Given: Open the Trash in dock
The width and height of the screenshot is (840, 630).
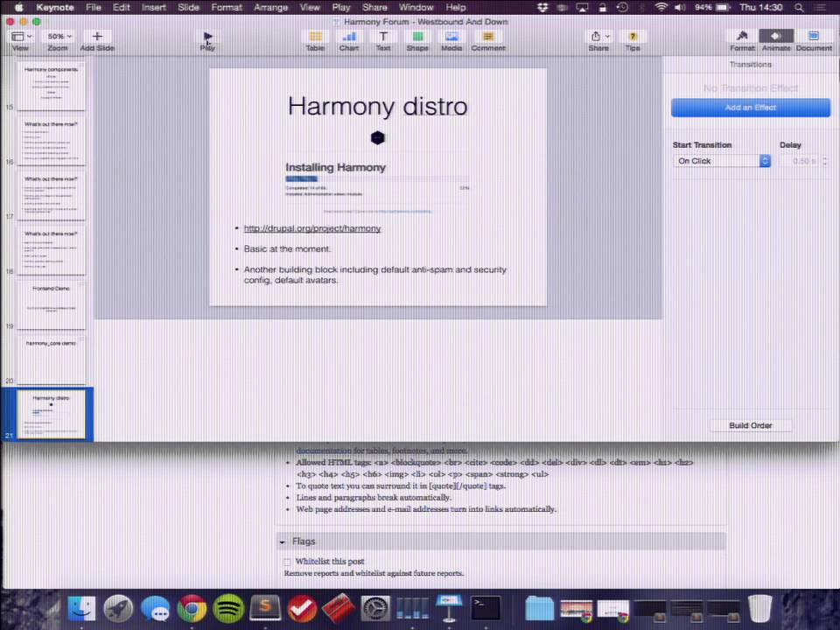Looking at the screenshot, I should point(760,609).
